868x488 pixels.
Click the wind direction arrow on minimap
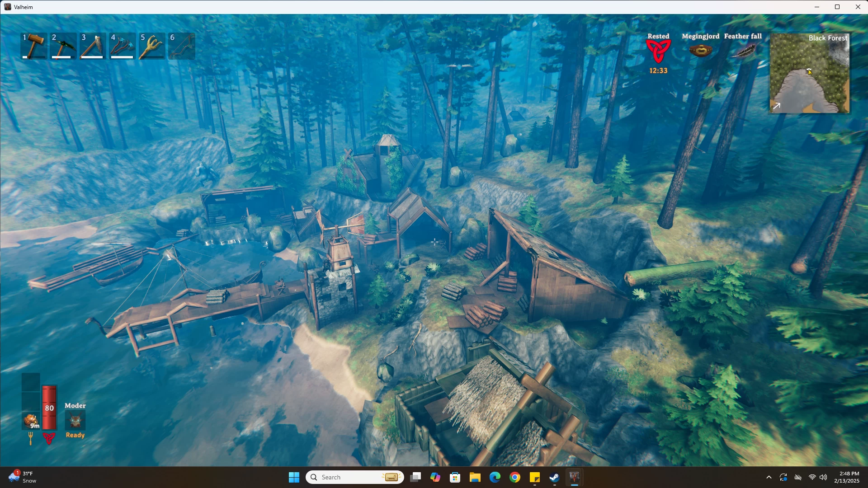click(x=777, y=106)
